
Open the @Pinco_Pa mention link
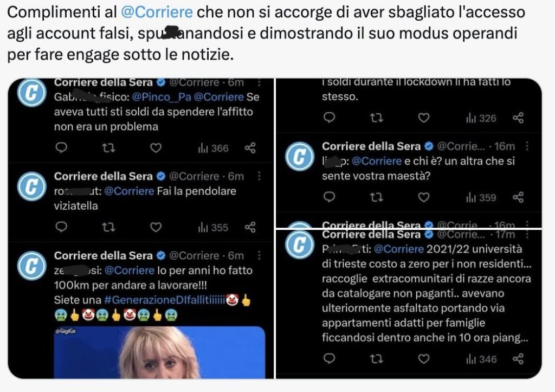tap(162, 97)
